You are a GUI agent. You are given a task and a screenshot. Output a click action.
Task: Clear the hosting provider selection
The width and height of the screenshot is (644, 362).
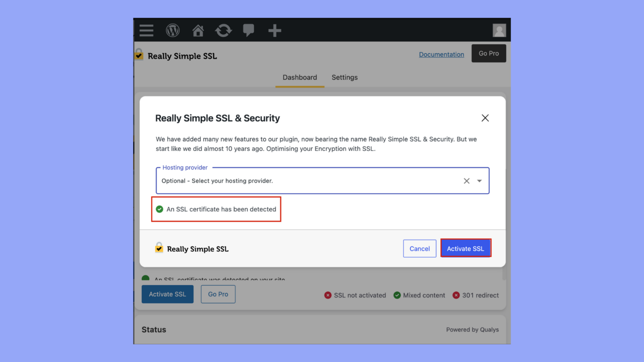point(467,181)
